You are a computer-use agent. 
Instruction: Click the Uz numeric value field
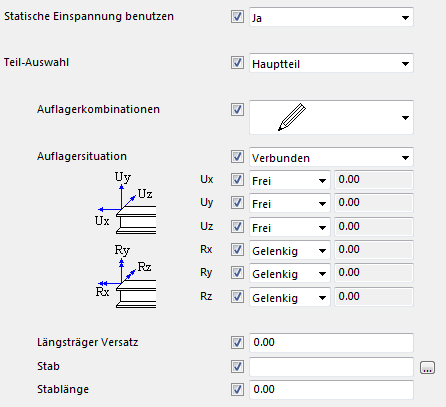point(374,227)
